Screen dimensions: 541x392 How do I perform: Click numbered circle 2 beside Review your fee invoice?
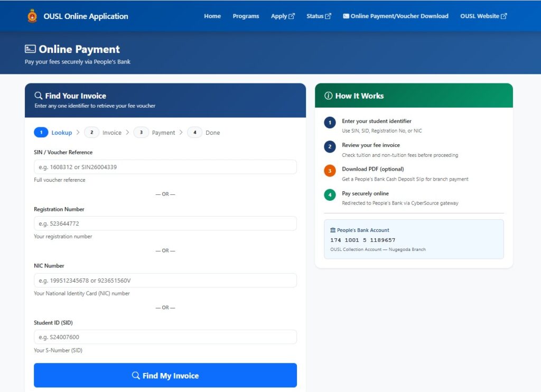click(x=330, y=147)
